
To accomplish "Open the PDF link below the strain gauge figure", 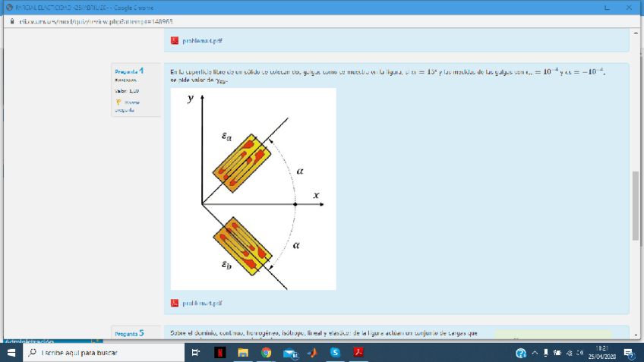I will click(x=202, y=304).
